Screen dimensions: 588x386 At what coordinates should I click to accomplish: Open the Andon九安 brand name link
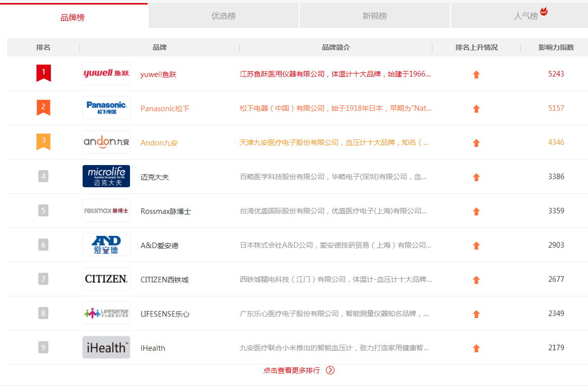159,142
